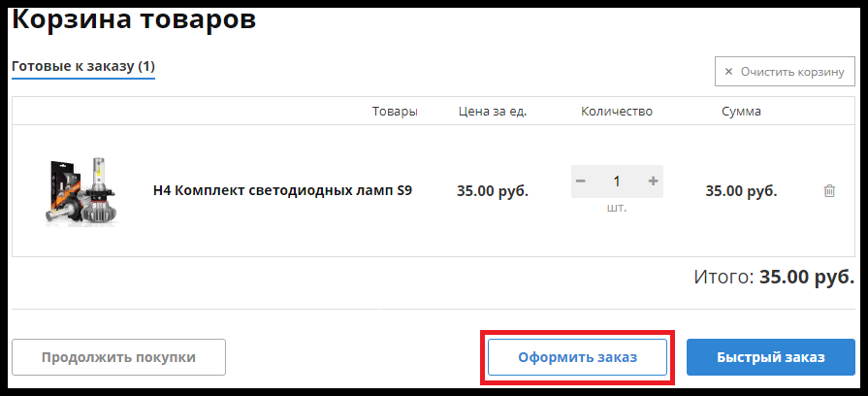868x396 pixels.
Task: Click the minus button to decrease quantity
Action: pos(580,181)
